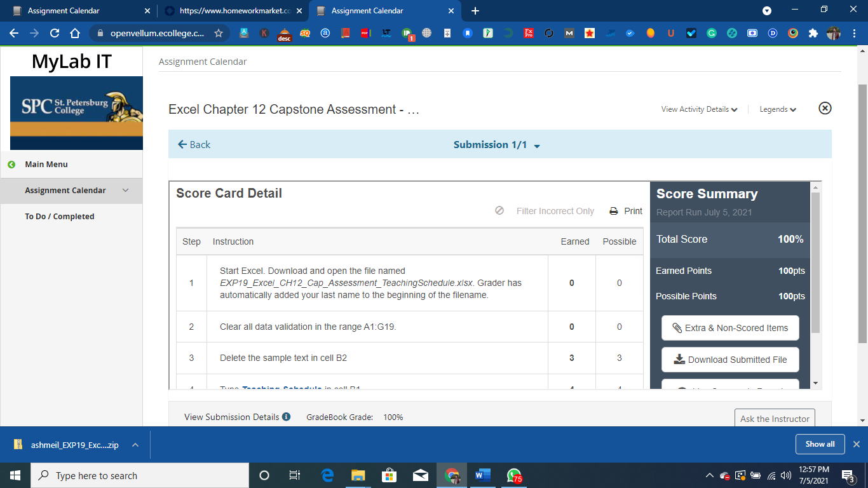The image size is (868, 488).
Task: Click the paperclip Extra & Non-Scored Items button
Action: point(730,328)
